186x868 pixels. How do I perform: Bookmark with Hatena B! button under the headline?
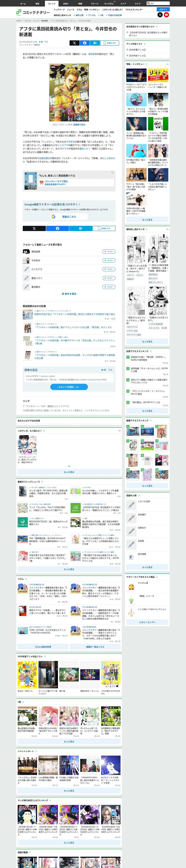(x=95, y=43)
